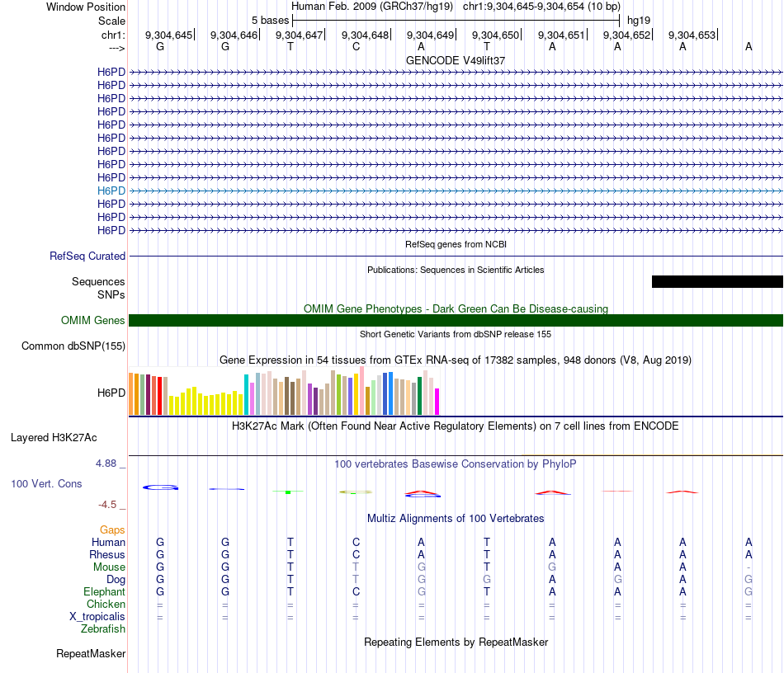This screenshot has width=784, height=673.
Task: Click the Mouse species label
Action: (109, 567)
